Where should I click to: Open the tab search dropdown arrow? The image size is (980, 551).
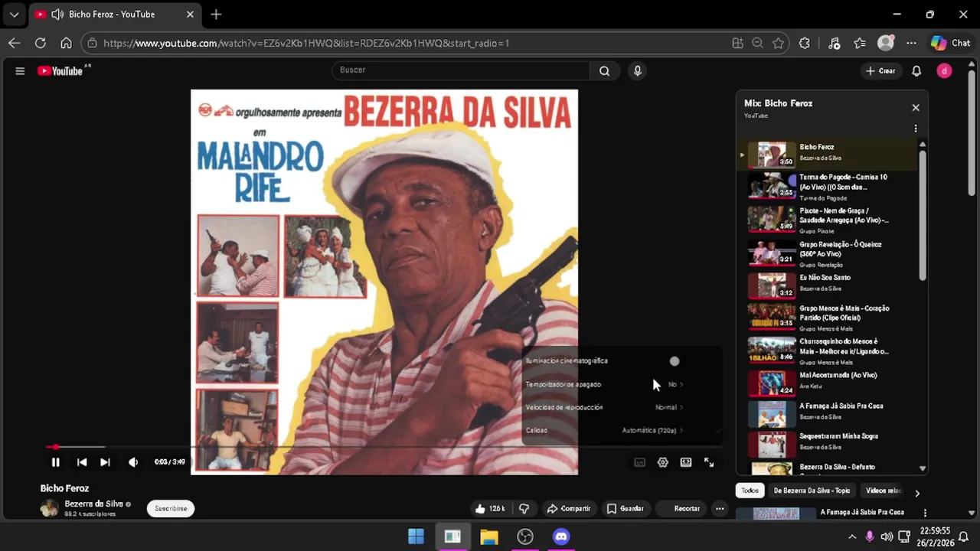click(x=14, y=14)
